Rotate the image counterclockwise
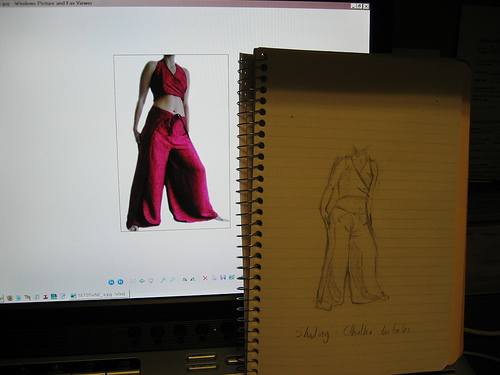The height and width of the screenshot is (375, 500). (193, 279)
